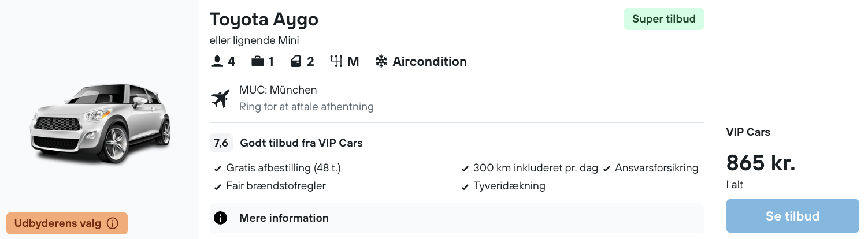
Task: Click the luggage suitcase icon
Action: [x=258, y=62]
